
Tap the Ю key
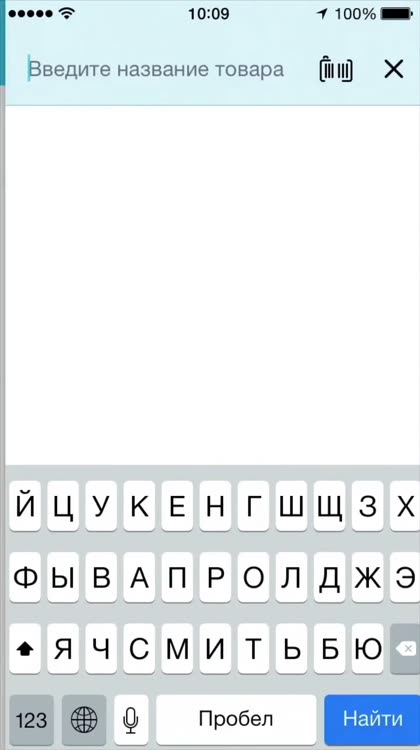click(x=367, y=649)
